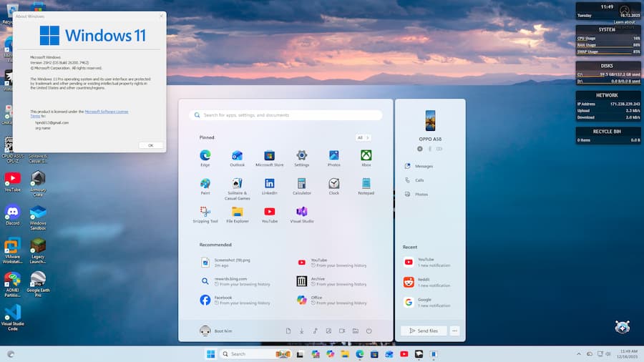644x362 pixels.
Task: Click the Power button in Start menu
Action: pyautogui.click(x=369, y=331)
